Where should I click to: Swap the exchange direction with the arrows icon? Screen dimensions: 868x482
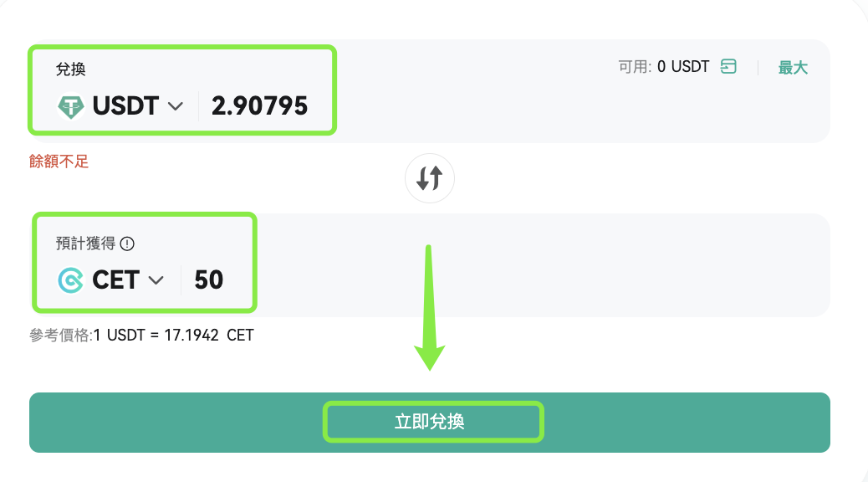(429, 178)
